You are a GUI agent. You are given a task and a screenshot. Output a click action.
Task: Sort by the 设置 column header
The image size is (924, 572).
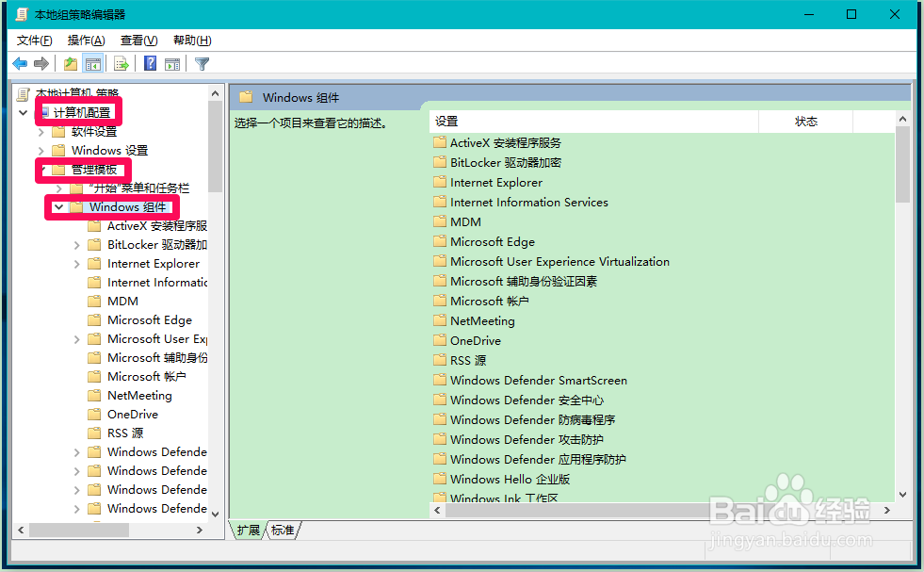(594, 121)
